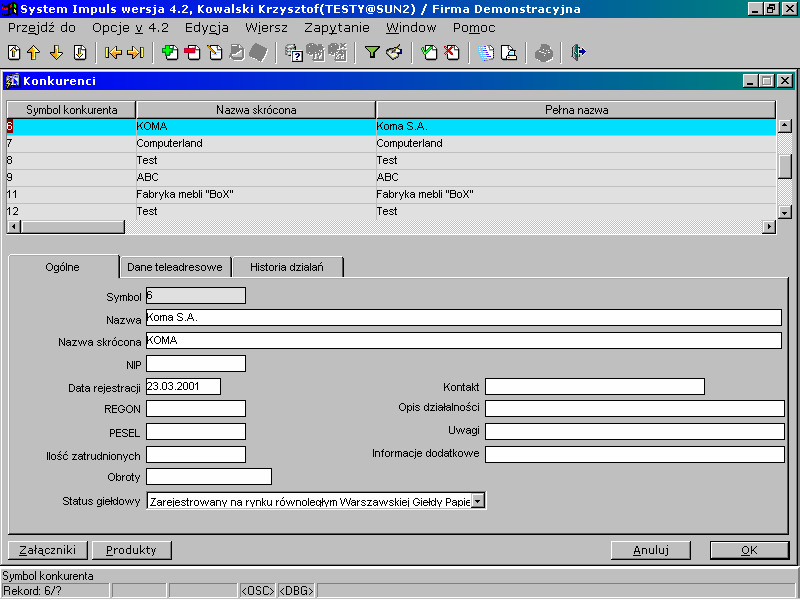Switch to the Historia działań tab
This screenshot has width=800, height=600.
coord(287,267)
